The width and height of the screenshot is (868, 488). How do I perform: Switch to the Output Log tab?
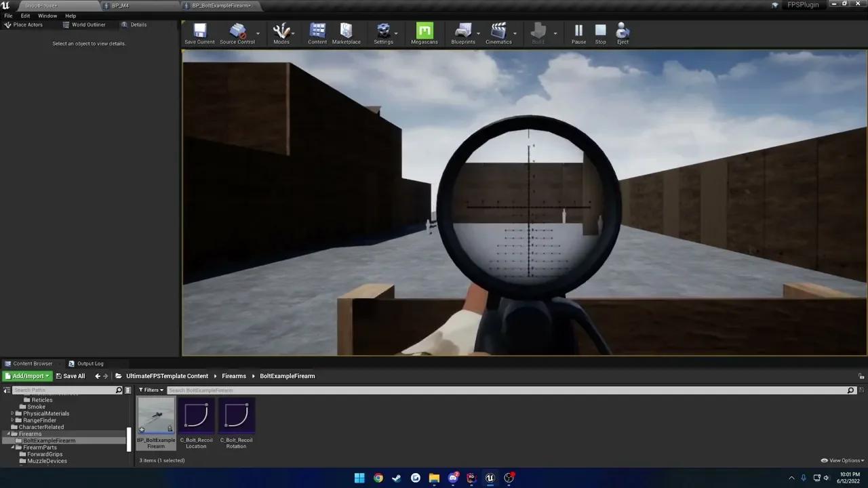click(91, 363)
